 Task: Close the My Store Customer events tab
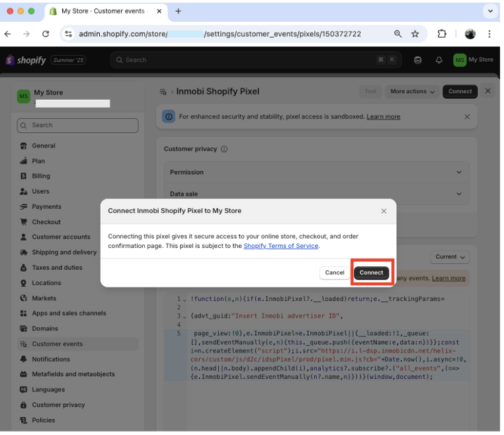(x=159, y=11)
